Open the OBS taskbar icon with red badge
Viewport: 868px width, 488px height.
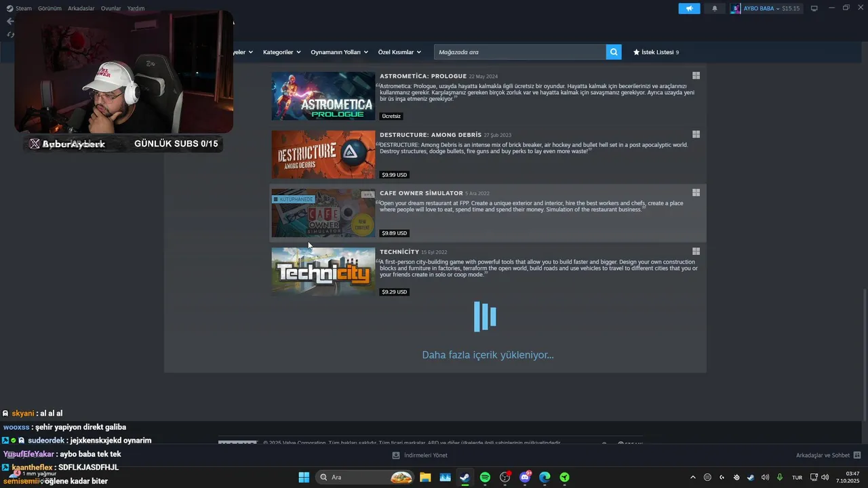[x=505, y=477]
